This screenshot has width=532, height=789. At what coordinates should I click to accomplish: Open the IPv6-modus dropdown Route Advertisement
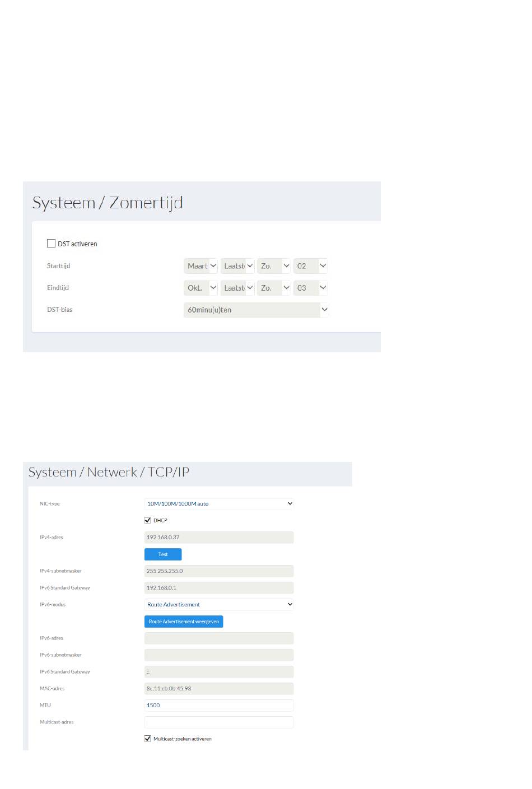point(219,604)
